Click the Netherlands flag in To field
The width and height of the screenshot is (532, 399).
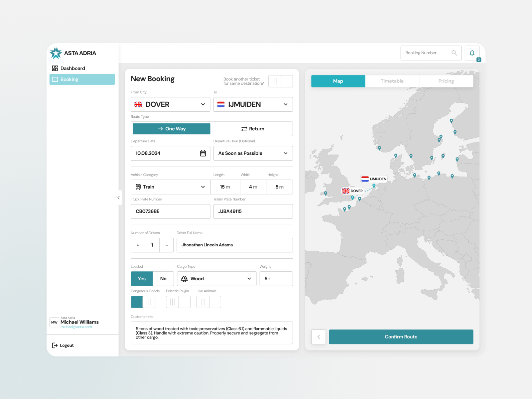pyautogui.click(x=221, y=104)
